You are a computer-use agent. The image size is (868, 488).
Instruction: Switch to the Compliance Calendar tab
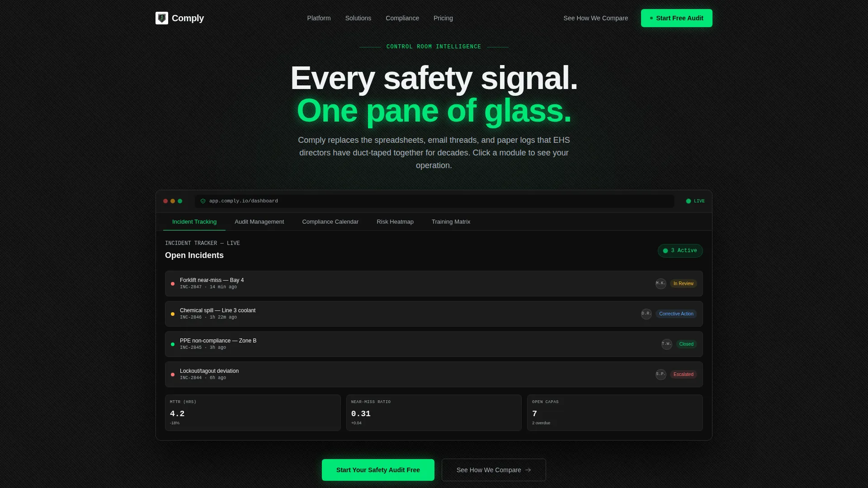tap(330, 222)
